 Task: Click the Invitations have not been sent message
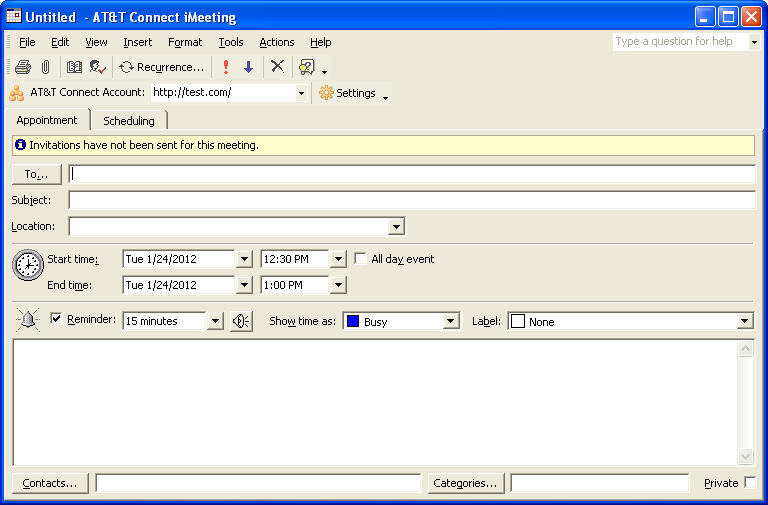(x=144, y=145)
